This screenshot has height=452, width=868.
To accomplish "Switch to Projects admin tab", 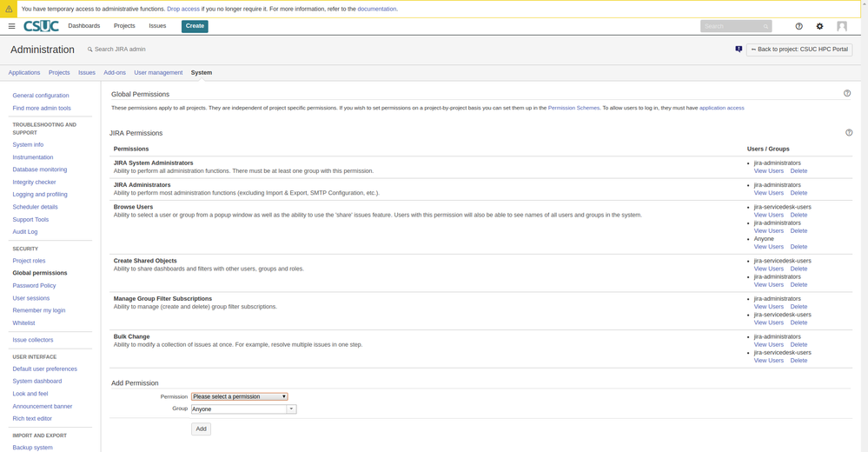I will pyautogui.click(x=59, y=72).
